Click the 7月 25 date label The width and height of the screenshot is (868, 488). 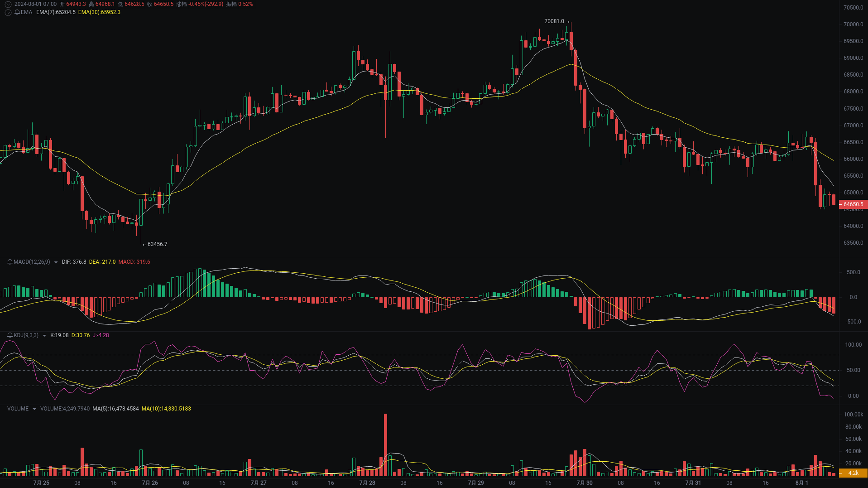(41, 483)
